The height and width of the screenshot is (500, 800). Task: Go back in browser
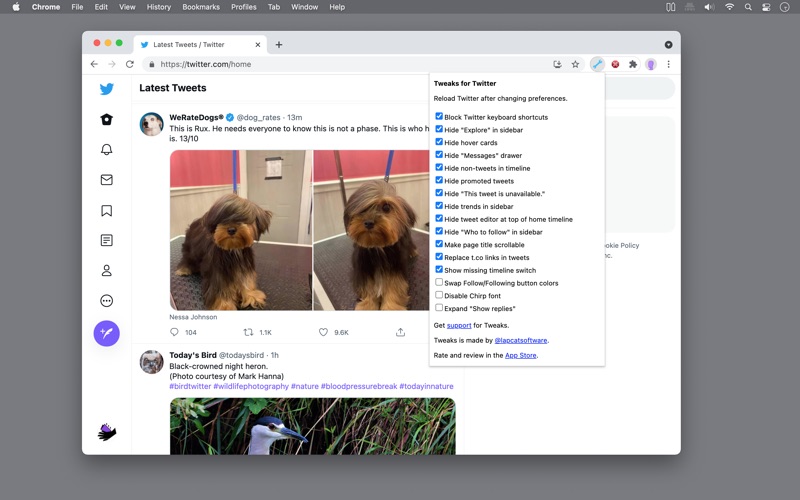click(94, 64)
